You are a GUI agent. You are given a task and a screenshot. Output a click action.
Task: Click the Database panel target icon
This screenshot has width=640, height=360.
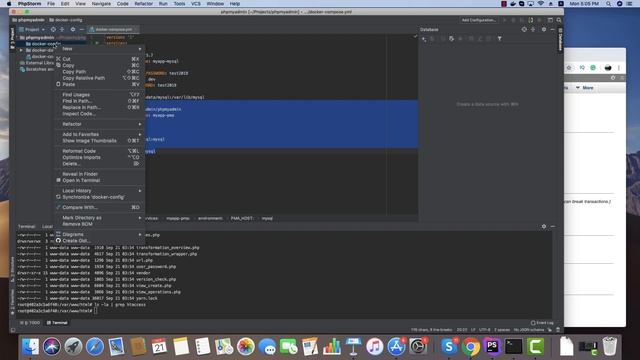pyautogui.click(x=524, y=29)
